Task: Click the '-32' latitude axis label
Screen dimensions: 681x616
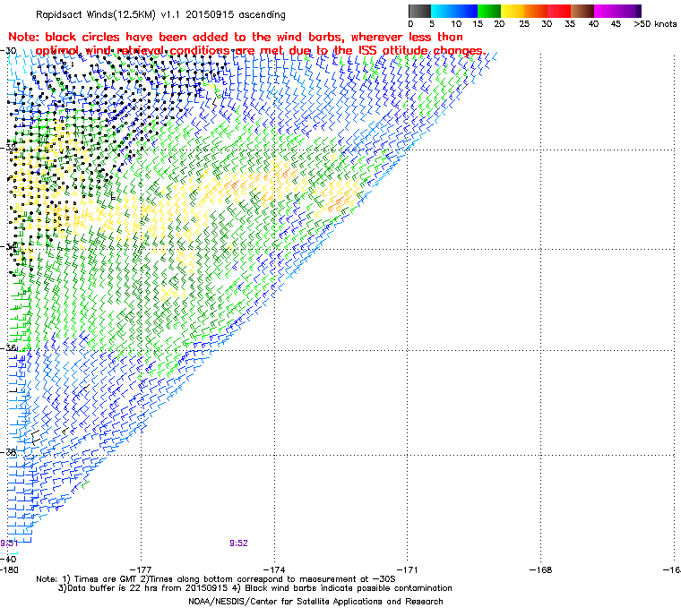Action: click(9, 147)
